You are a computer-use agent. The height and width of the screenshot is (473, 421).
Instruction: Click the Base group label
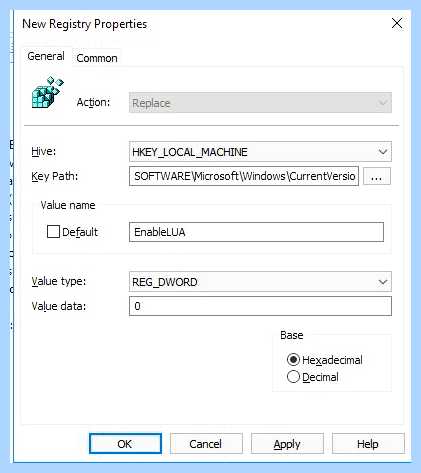(x=292, y=335)
